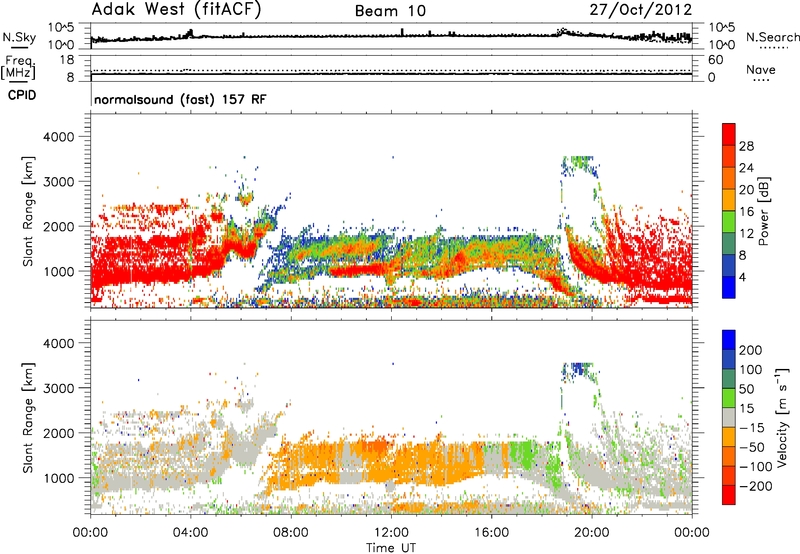Click the 'Time UT' axis title
The width and height of the screenshot is (800, 554).
(x=391, y=548)
